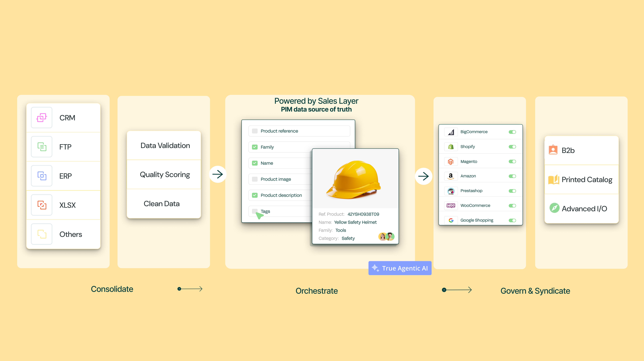The width and height of the screenshot is (644, 361).
Task: Uncheck the Name checkbox
Action: tap(255, 163)
